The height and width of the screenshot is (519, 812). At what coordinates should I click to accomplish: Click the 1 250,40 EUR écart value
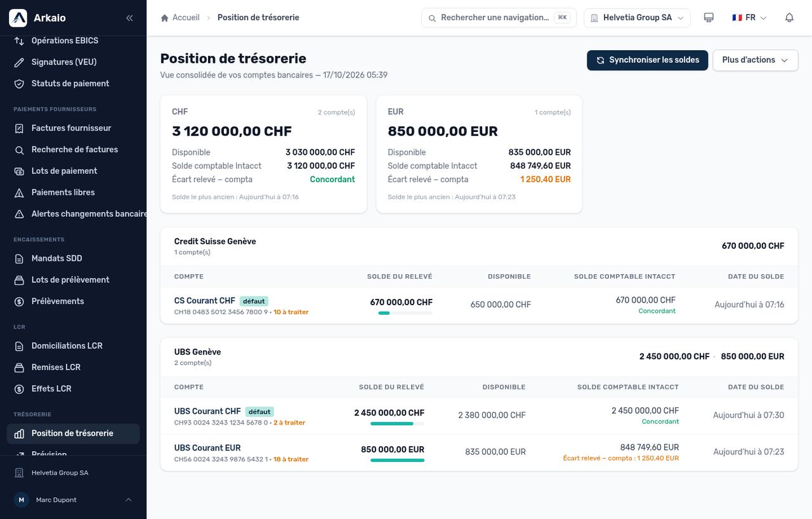click(x=546, y=180)
